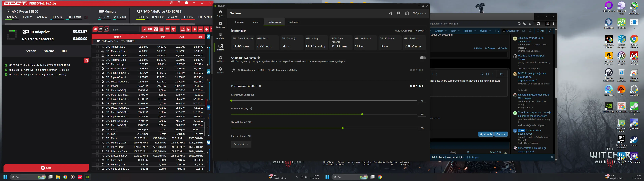Check the GPU Core Voltage row checkbox
This screenshot has width=644, height=181.
click(97, 64)
